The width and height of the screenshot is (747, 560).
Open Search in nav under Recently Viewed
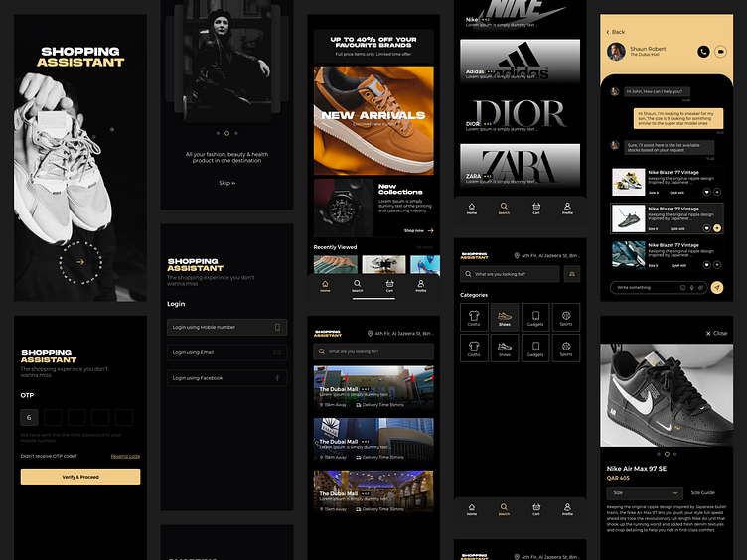click(358, 286)
